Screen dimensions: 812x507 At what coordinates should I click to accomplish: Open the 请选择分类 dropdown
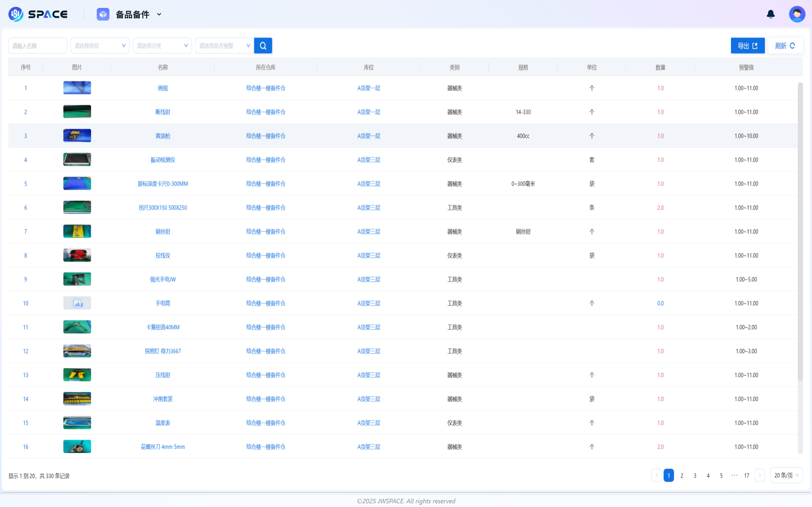162,46
